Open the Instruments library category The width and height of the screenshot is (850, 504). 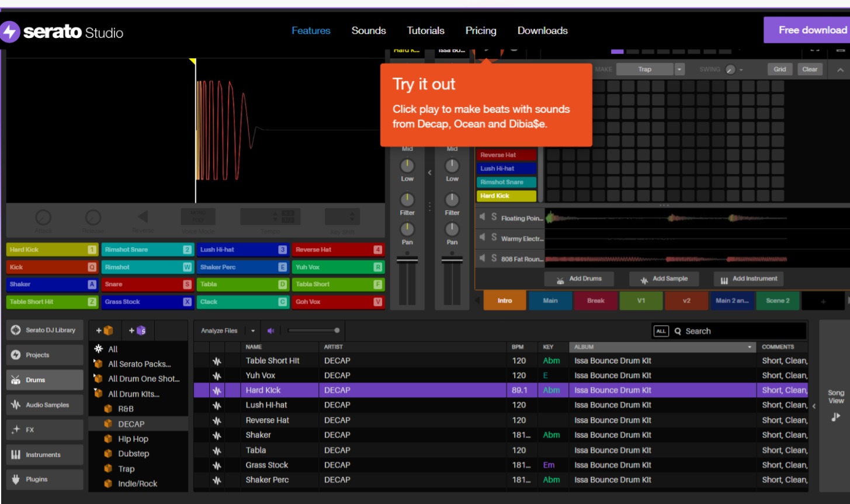(x=44, y=455)
